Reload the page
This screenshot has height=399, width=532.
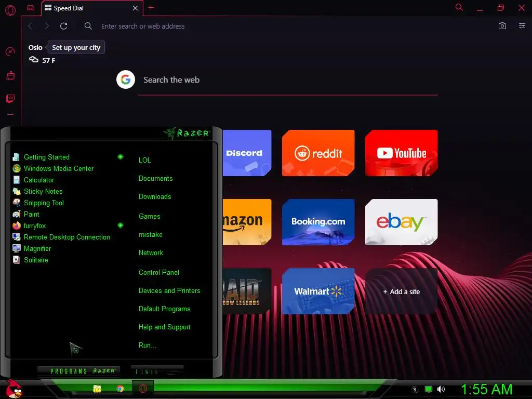point(63,26)
